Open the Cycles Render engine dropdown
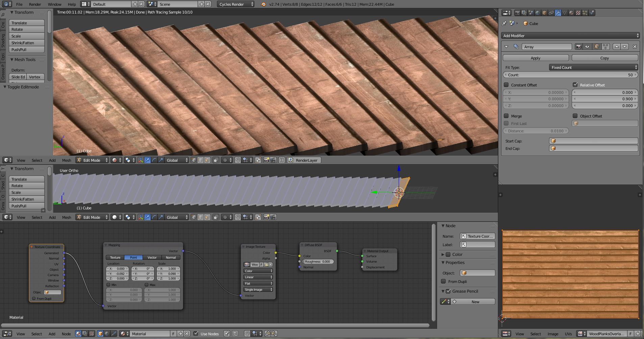644x339 pixels. click(x=236, y=4)
